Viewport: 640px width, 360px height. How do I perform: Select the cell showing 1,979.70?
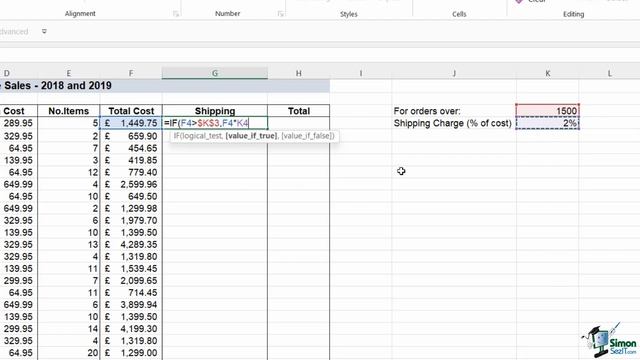click(131, 220)
